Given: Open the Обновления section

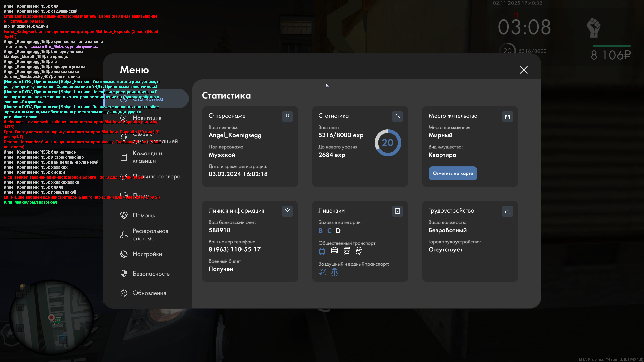Looking at the screenshot, I should point(149,293).
